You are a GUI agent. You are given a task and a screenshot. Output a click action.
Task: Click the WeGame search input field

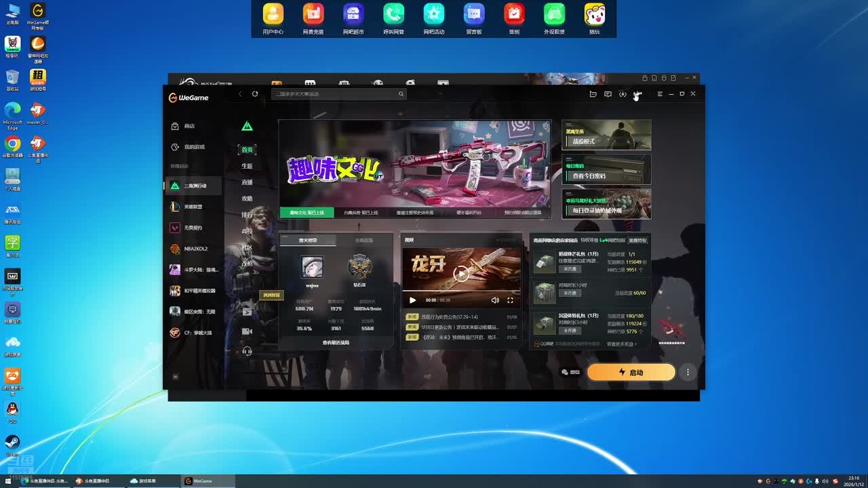[336, 94]
